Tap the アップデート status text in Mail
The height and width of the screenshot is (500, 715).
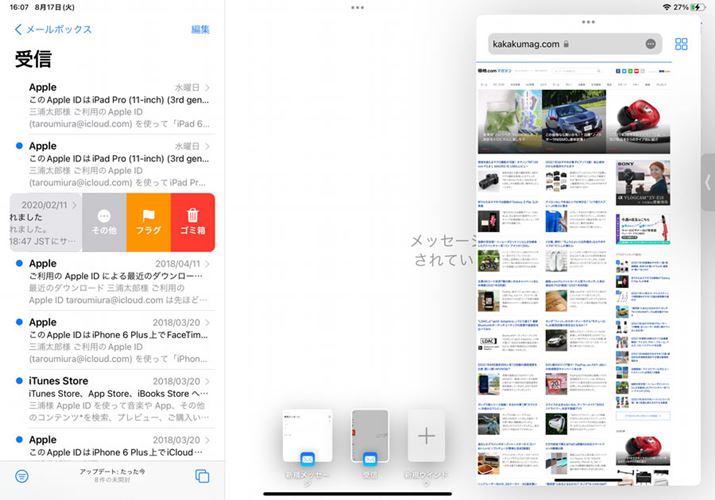pos(112,472)
